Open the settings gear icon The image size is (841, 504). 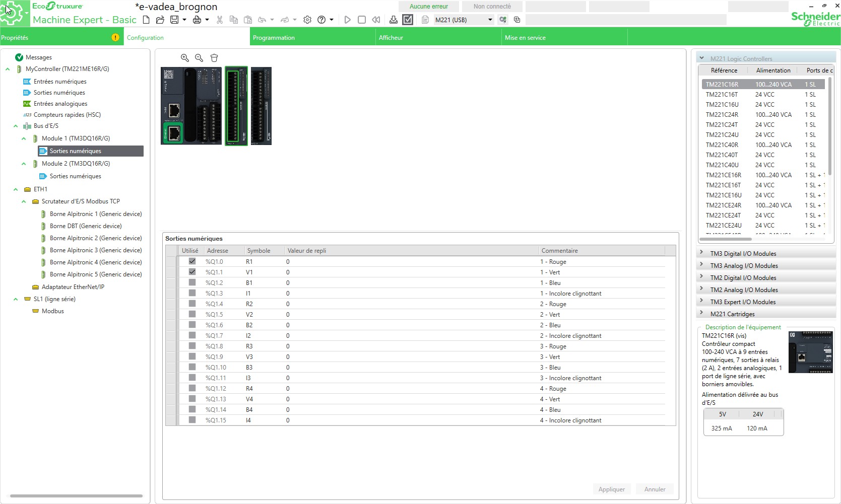(307, 20)
